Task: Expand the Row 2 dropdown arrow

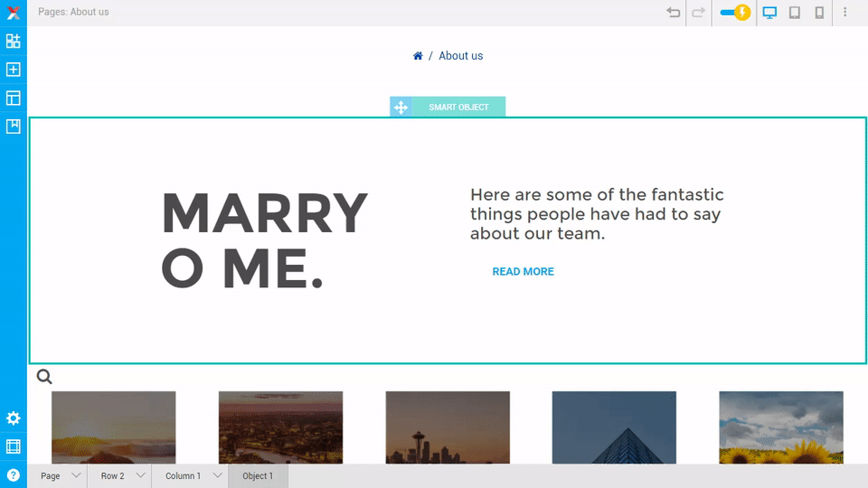Action: (140, 475)
